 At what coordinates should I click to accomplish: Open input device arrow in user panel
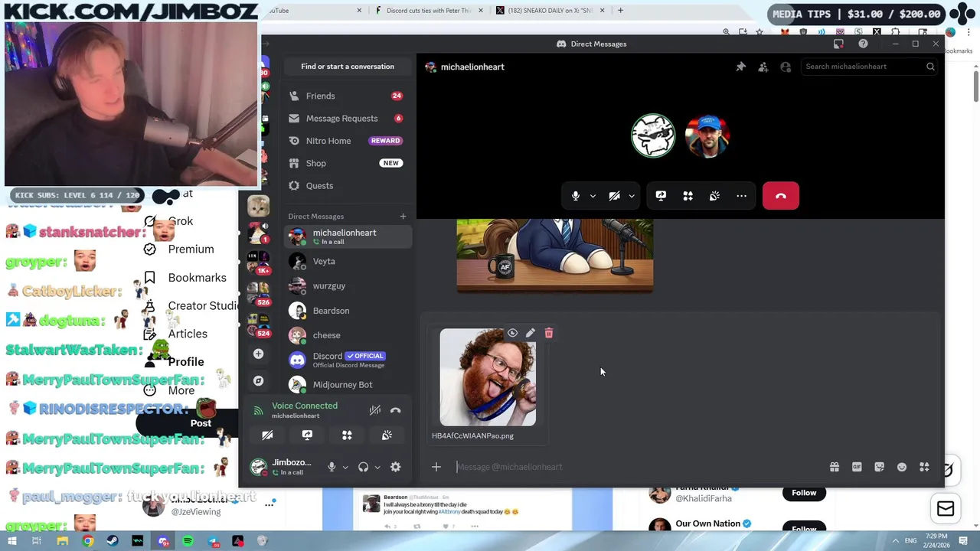tap(345, 467)
